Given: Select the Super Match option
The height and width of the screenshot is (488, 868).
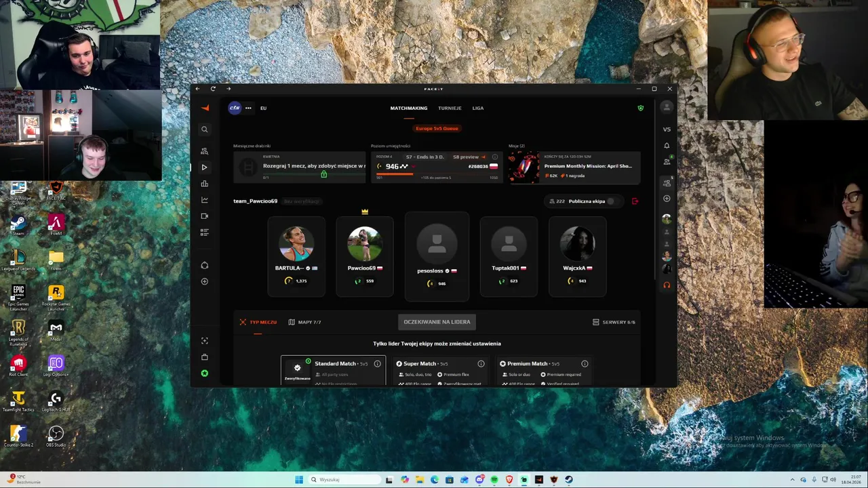Looking at the screenshot, I should tap(439, 371).
